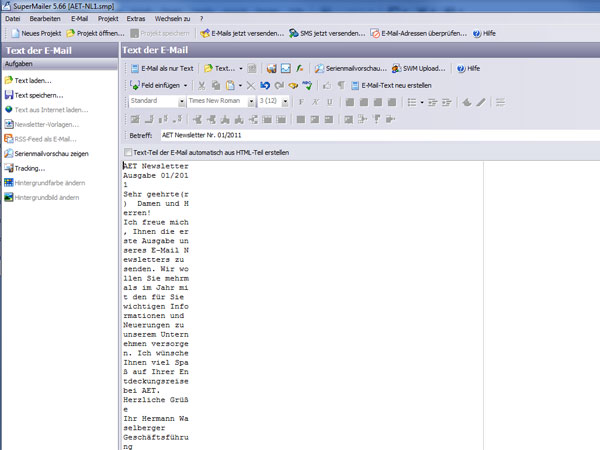This screenshot has width=600, height=450.
Task: Click the horizontal line insert icon
Action: click(500, 102)
